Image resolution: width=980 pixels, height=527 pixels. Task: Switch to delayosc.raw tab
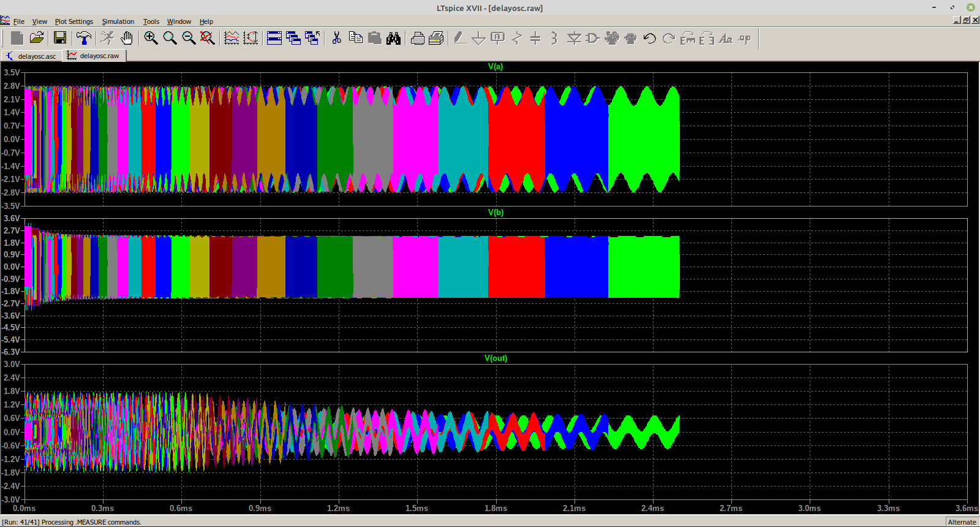94,55
